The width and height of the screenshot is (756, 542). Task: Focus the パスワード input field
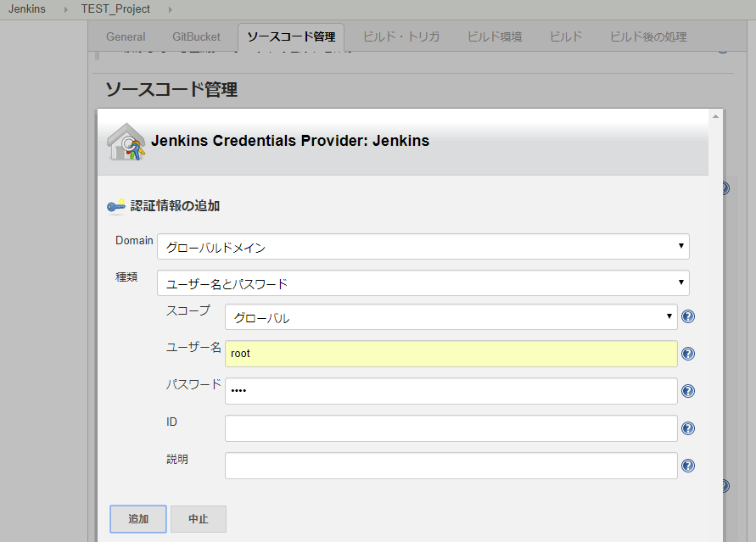pos(451,391)
